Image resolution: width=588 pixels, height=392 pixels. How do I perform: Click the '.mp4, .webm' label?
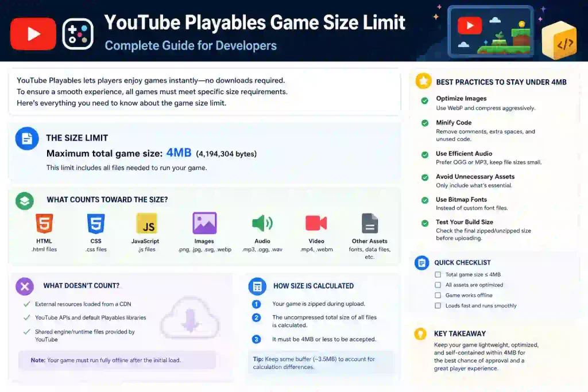pos(316,249)
